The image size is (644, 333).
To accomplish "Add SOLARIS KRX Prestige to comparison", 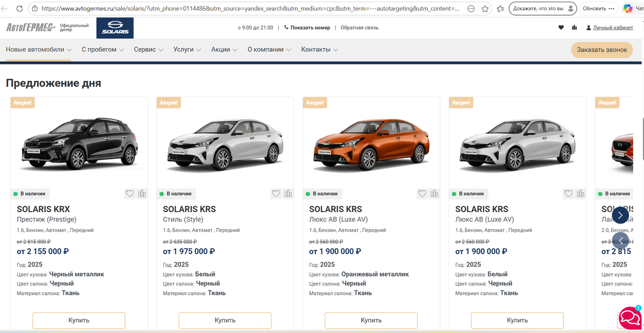I will pos(142,194).
